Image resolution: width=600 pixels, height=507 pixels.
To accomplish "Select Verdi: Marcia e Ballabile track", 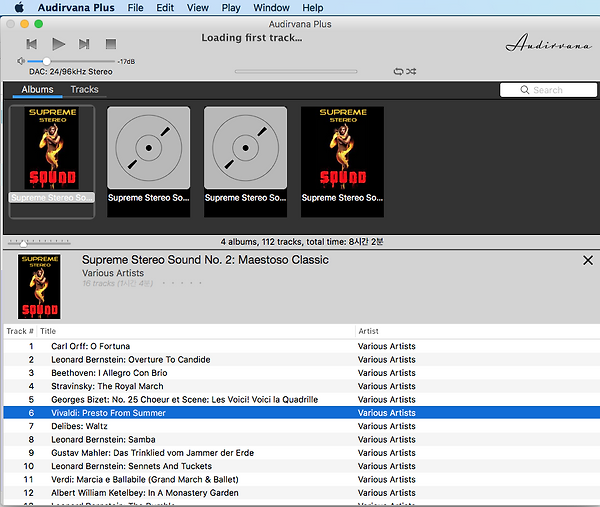I will (302, 479).
